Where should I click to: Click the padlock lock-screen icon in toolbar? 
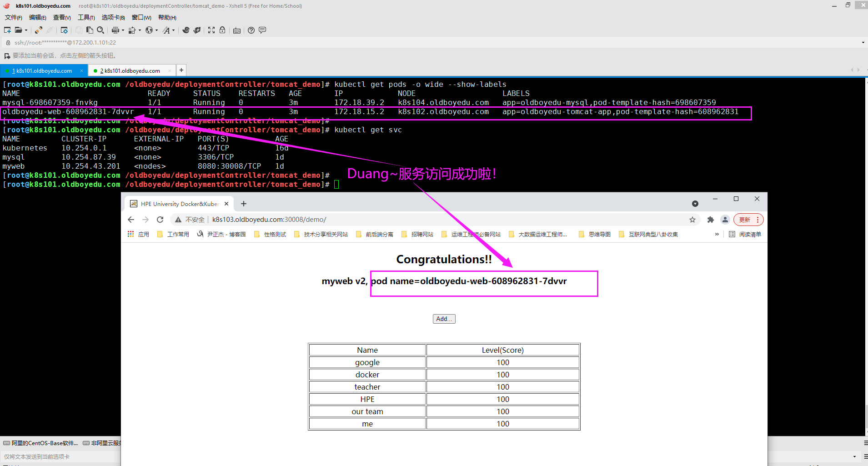coord(222,30)
